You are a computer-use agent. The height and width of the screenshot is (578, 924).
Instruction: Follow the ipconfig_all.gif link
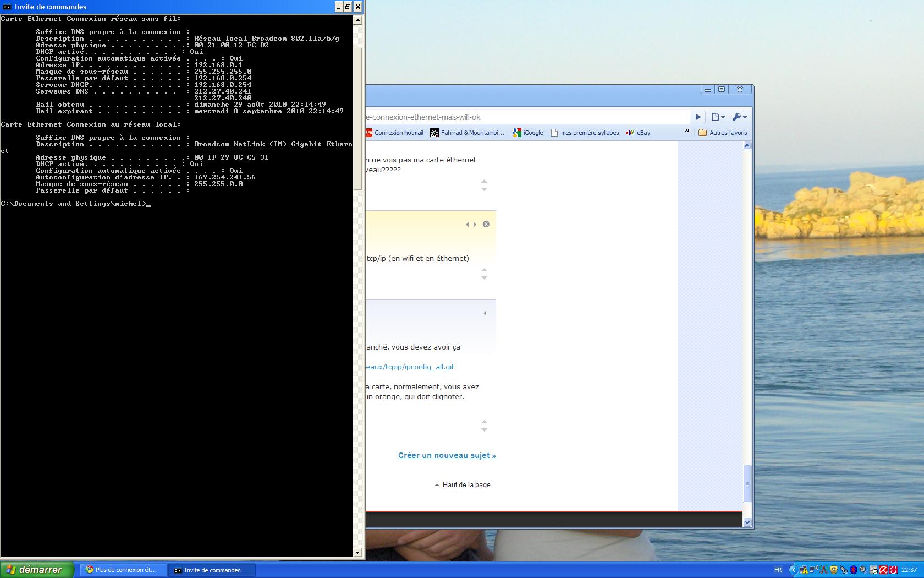coord(410,367)
